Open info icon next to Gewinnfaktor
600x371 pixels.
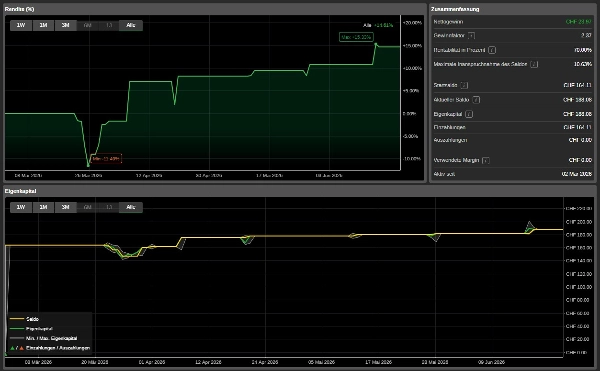(x=471, y=36)
